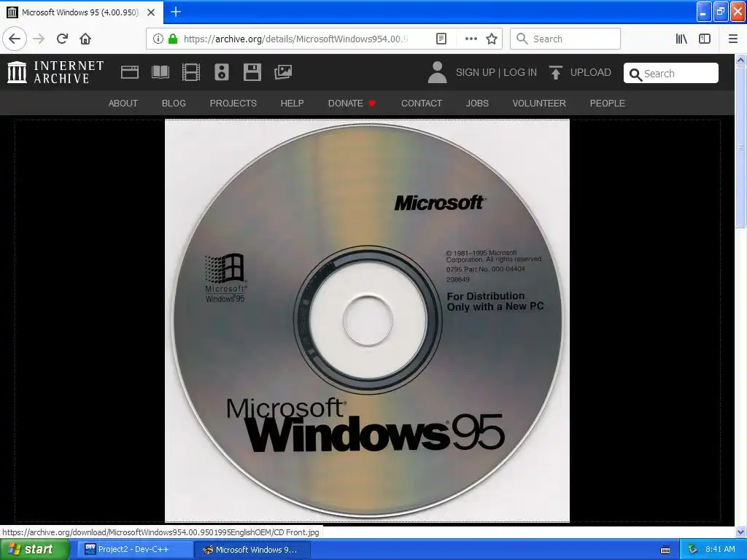747x560 pixels.
Task: Click the LOG IN link
Action: coord(520,72)
